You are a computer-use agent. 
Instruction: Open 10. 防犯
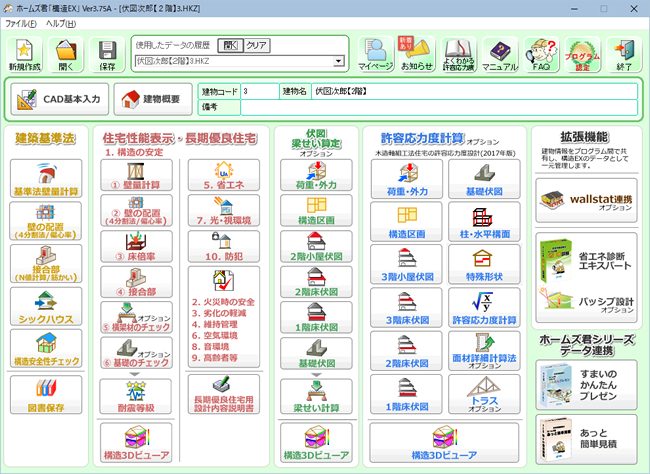click(224, 247)
